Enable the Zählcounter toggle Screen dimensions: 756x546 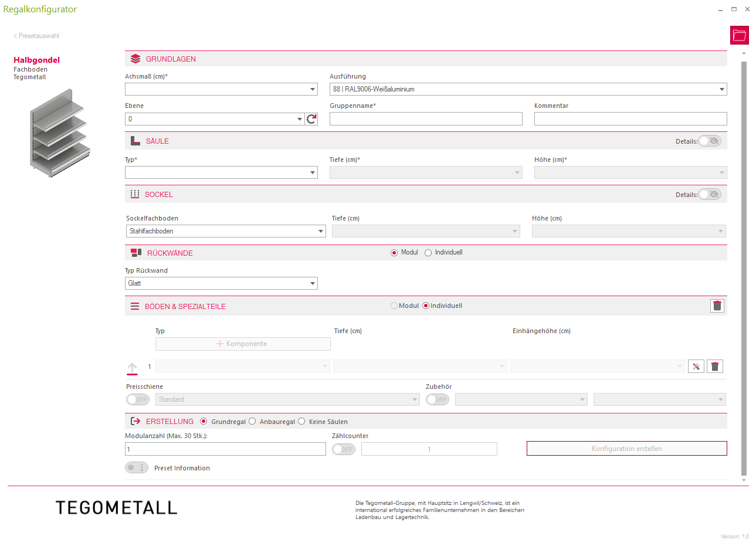pos(344,449)
